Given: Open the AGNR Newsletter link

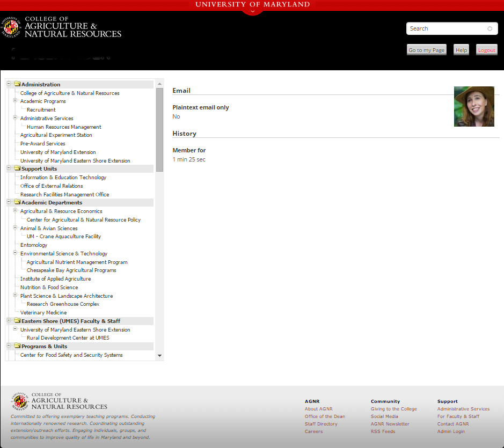Looking at the screenshot, I should tap(390, 424).
